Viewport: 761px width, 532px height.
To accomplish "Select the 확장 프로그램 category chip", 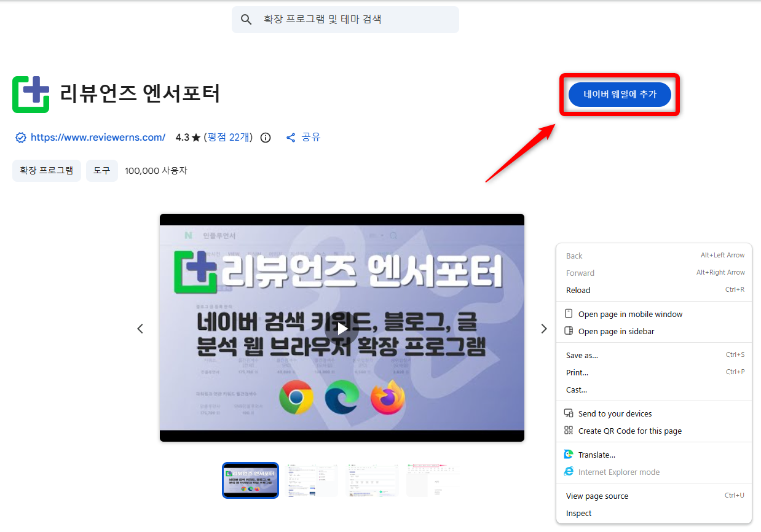I will pyautogui.click(x=47, y=170).
